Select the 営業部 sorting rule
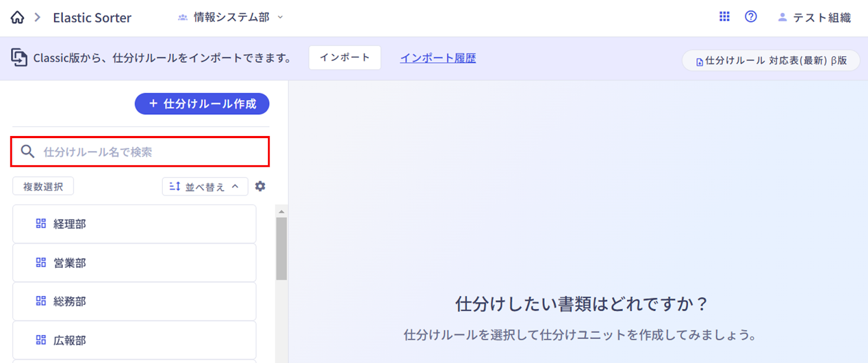Viewport: 868px width, 363px height. coord(134,263)
